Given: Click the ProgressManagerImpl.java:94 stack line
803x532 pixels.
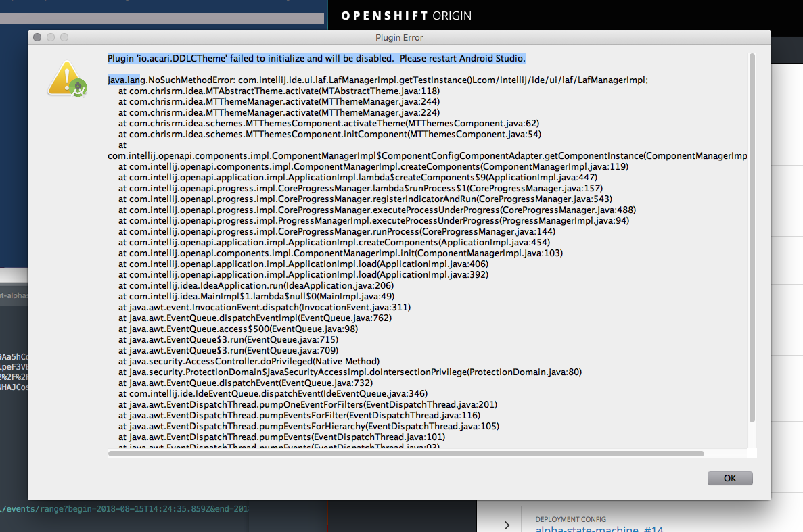Looking at the screenshot, I should coord(374,220).
